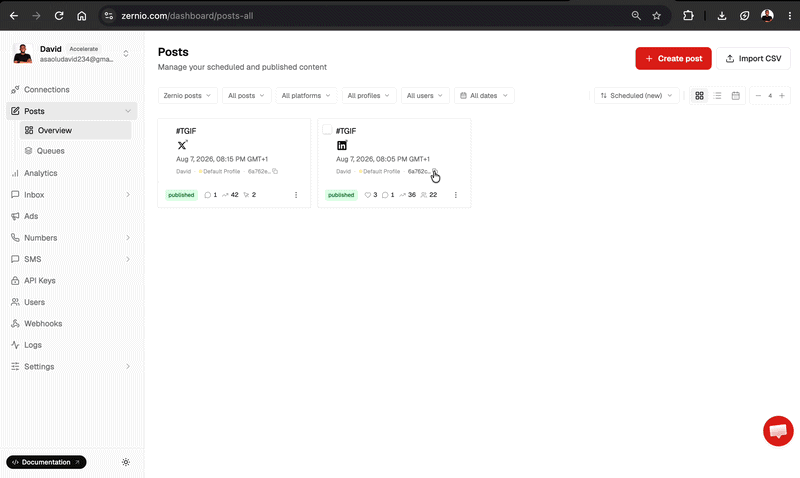Click the LinkedIn icon on second post
The width and height of the screenshot is (800, 478).
coord(342,145)
